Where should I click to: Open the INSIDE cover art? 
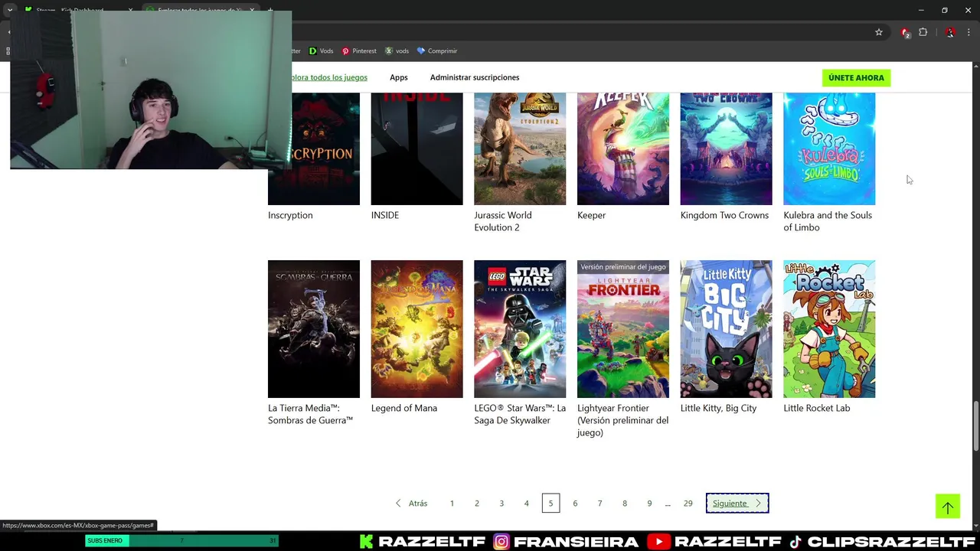tap(416, 148)
